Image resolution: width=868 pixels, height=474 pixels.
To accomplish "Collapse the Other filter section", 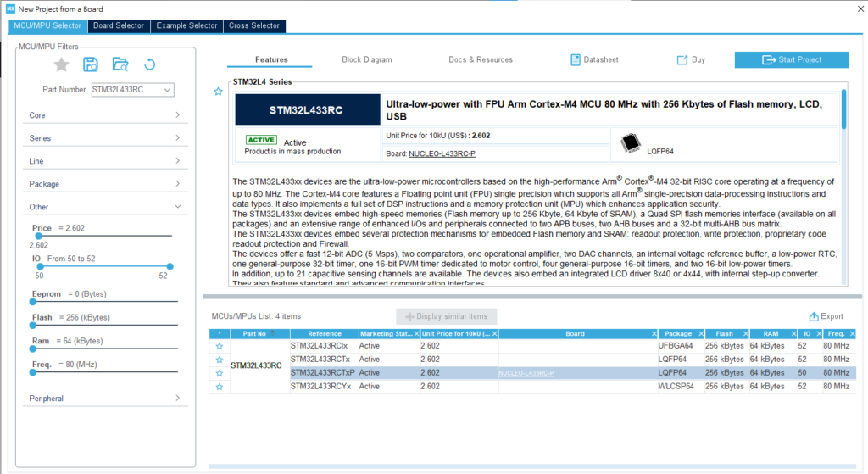I will [105, 207].
